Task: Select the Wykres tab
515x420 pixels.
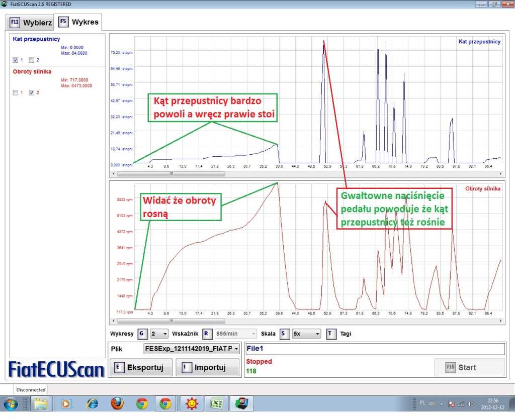Action: (79, 22)
